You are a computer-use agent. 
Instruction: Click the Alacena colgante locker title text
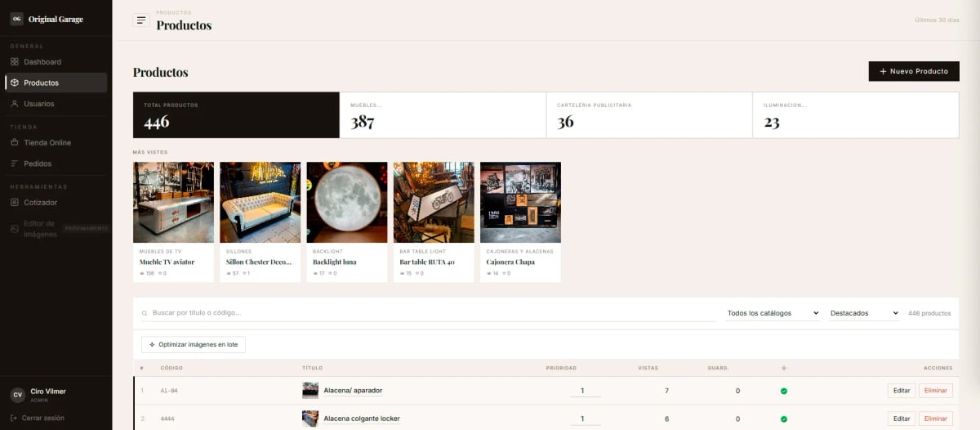[362, 419]
